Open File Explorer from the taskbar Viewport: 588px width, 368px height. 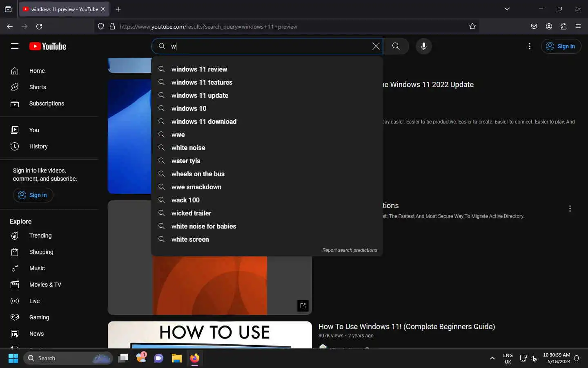(176, 358)
